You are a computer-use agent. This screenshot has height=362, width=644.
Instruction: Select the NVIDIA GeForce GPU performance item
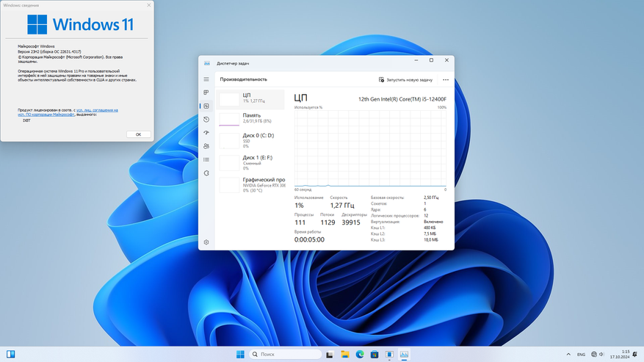[251, 183]
